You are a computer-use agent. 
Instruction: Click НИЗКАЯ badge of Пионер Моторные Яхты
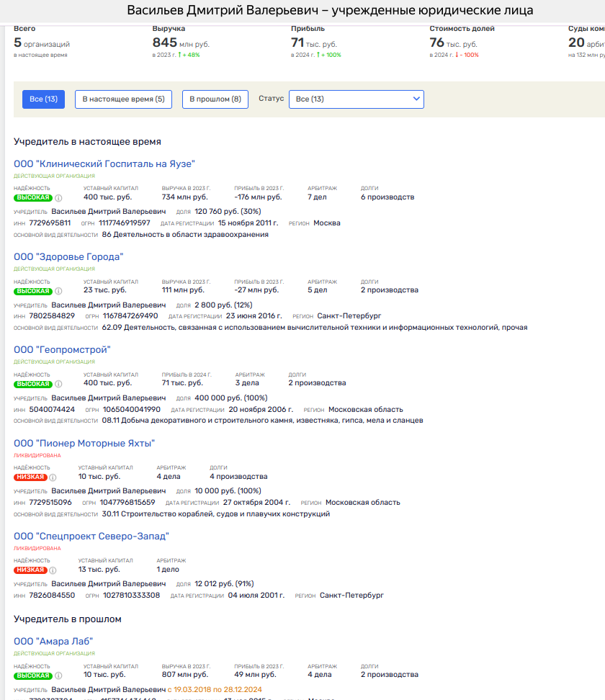click(30, 477)
